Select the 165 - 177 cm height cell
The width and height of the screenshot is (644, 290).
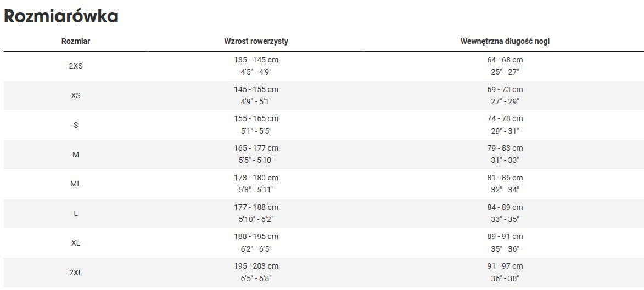point(256,148)
